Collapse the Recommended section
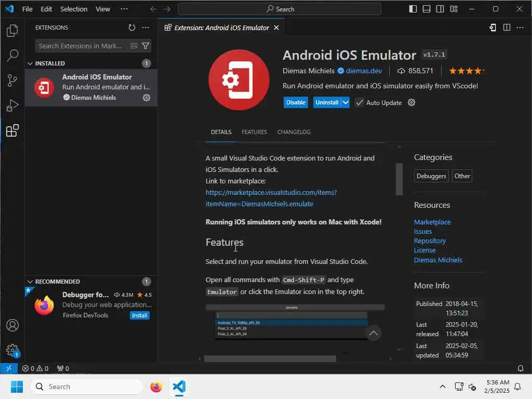532x399 pixels. [30, 282]
